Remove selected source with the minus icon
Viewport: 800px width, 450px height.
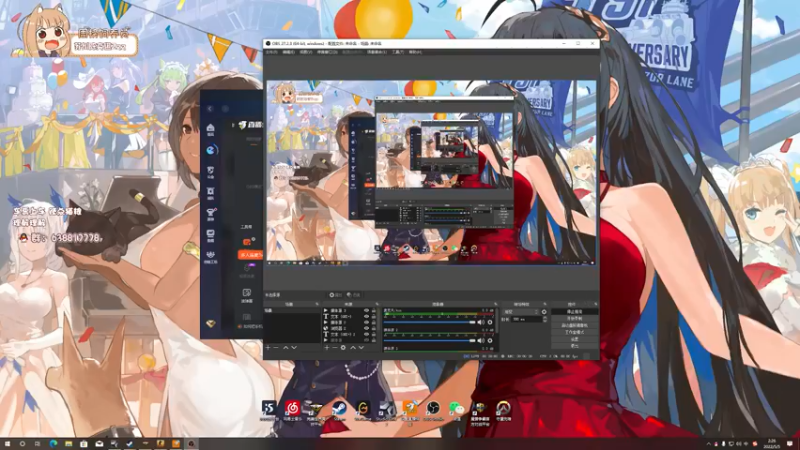(335, 347)
